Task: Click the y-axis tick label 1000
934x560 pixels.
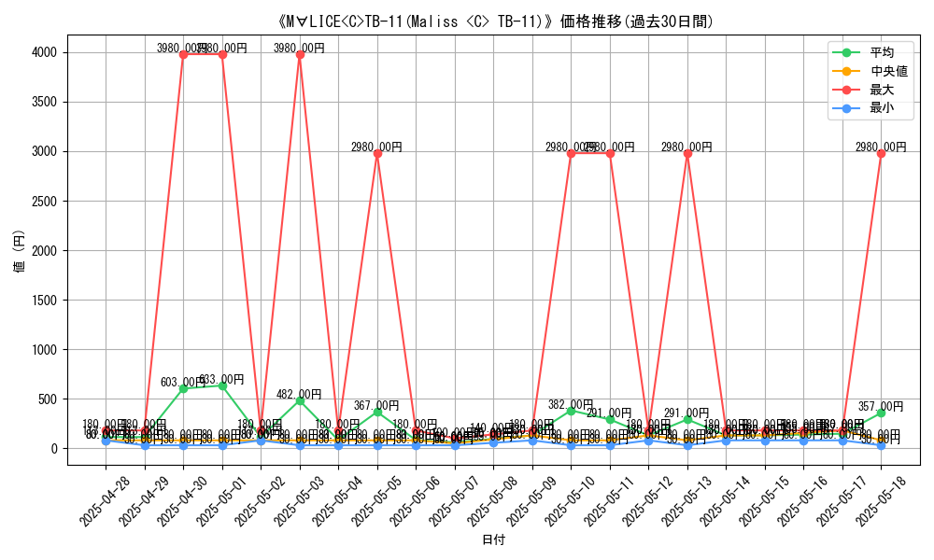Action: pyautogui.click(x=44, y=350)
